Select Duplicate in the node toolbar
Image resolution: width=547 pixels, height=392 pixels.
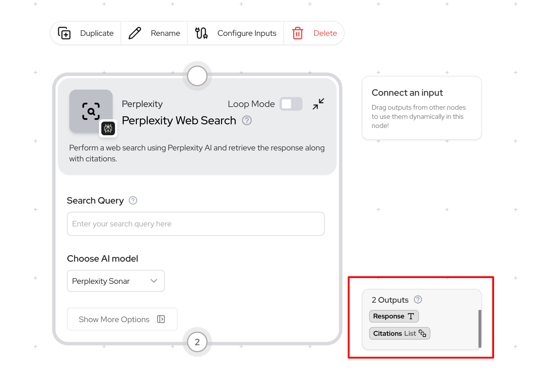(x=86, y=33)
